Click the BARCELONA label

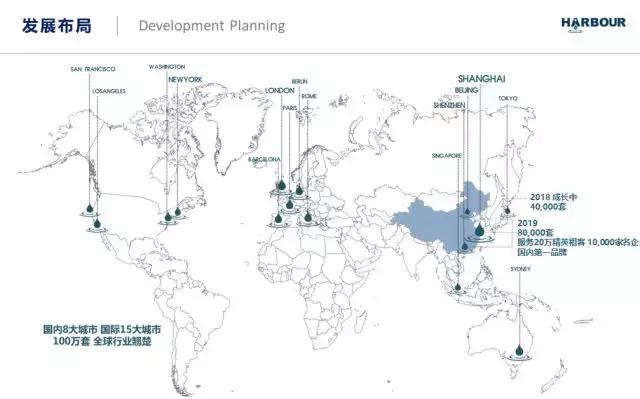[264, 160]
